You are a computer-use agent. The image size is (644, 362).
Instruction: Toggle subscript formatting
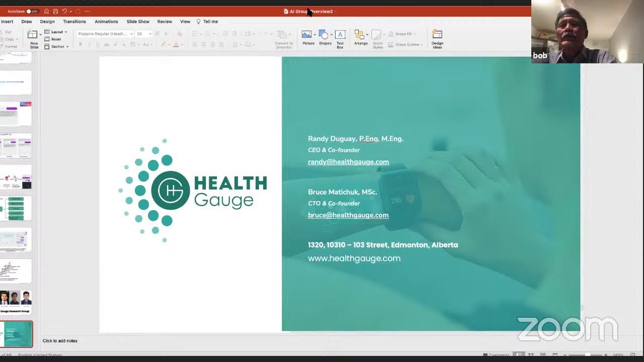(x=124, y=45)
